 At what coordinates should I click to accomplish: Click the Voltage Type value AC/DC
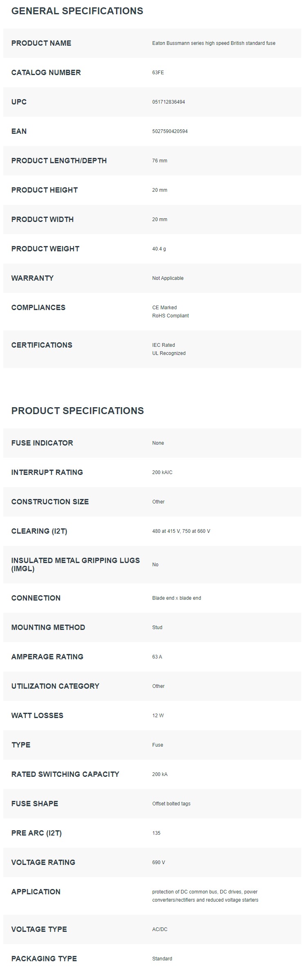click(x=160, y=929)
